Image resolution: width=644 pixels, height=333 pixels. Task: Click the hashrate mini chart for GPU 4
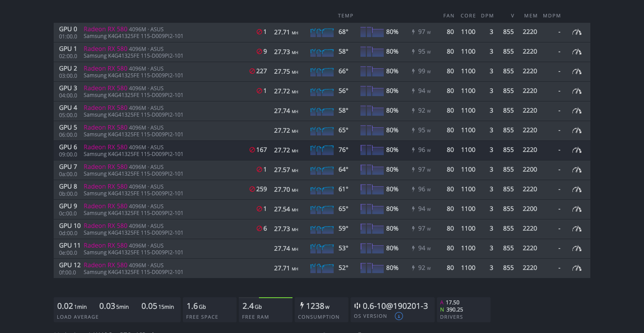(322, 110)
